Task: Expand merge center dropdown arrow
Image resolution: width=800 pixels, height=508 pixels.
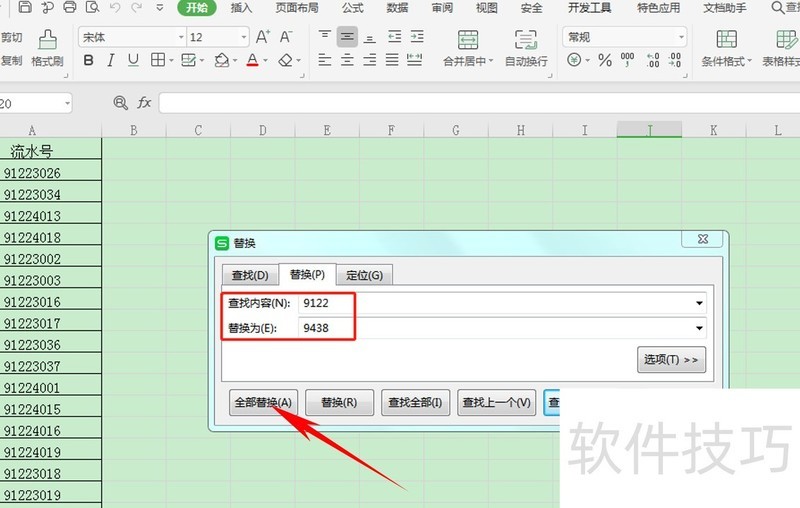Action: tap(491, 61)
